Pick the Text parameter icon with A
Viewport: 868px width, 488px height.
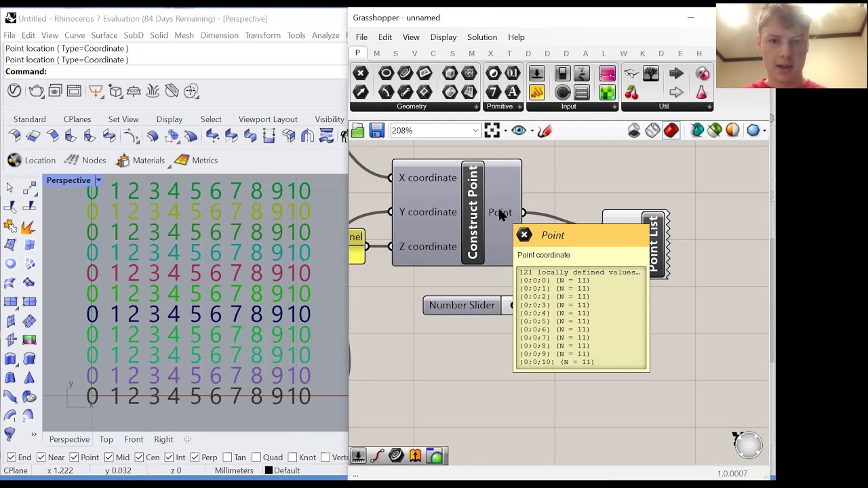pyautogui.click(x=513, y=91)
